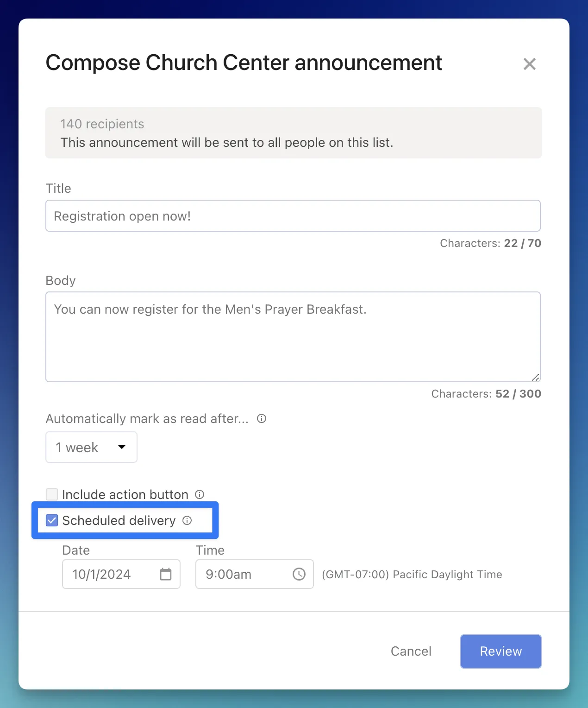The height and width of the screenshot is (708, 588).
Task: Click the info icon next to Include action button
Action: coord(200,494)
